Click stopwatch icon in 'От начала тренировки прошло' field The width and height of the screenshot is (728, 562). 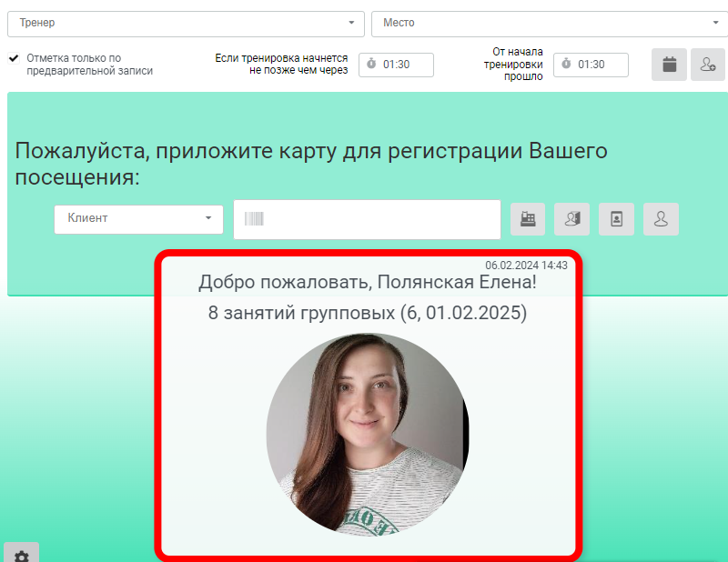tap(566, 64)
